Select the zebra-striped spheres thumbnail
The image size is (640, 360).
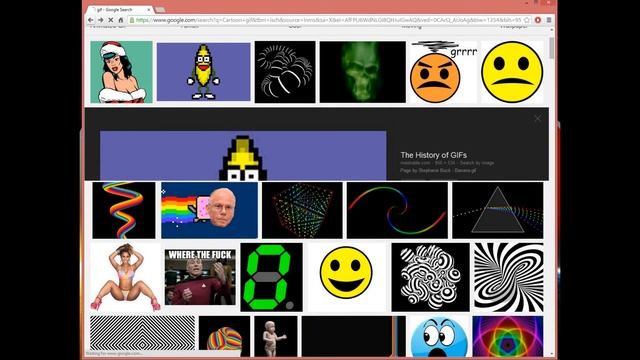pos(430,277)
